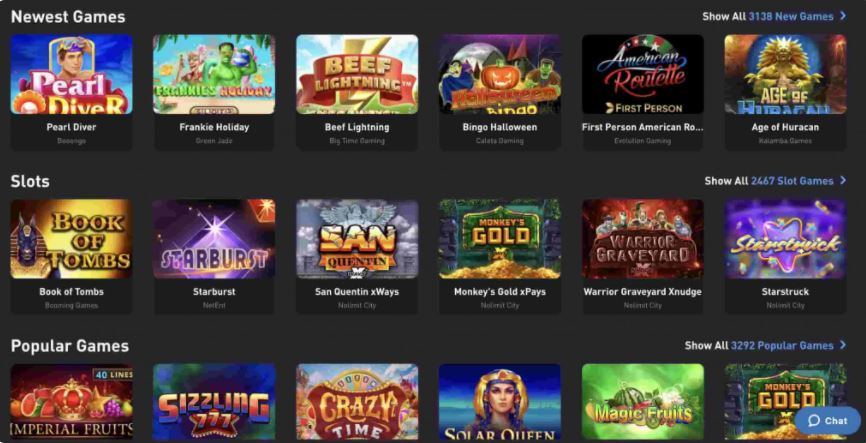Show all 2467 Slot Games link
Screen dimensions: 866x443
pos(769,181)
